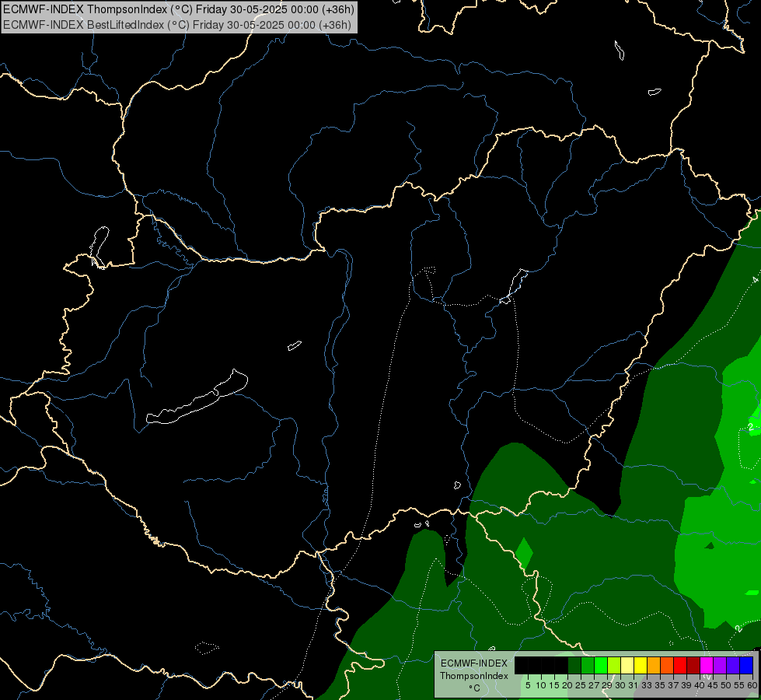Screen dimensions: 761x700
Task: Select the magenta 40-45 legend swatch
Action: (x=707, y=666)
